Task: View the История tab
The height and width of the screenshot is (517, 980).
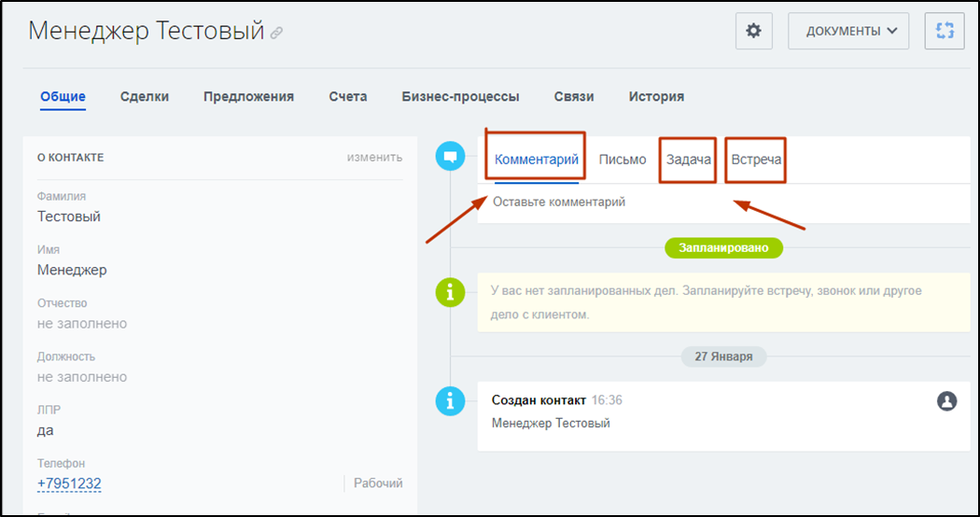Action: tap(656, 96)
